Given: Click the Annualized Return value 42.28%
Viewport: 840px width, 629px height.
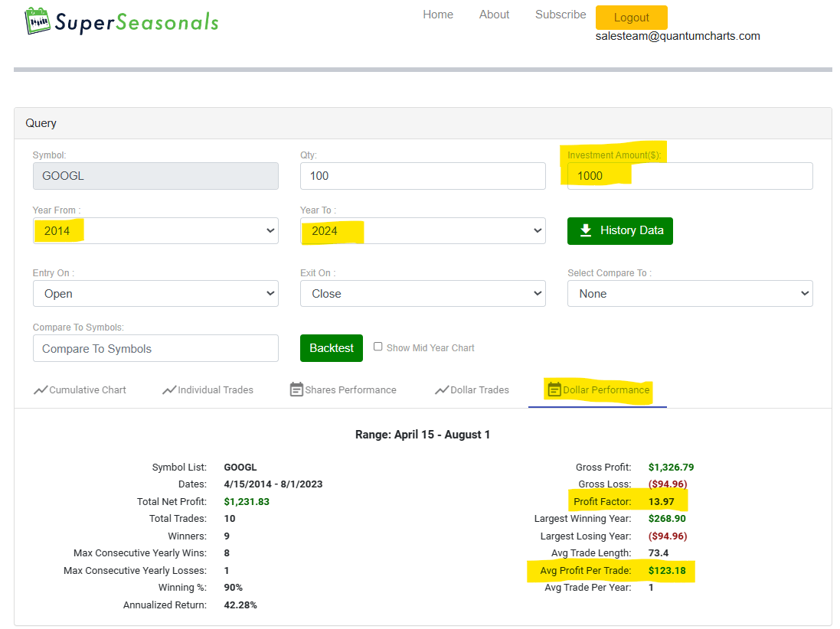Looking at the screenshot, I should [x=240, y=605].
